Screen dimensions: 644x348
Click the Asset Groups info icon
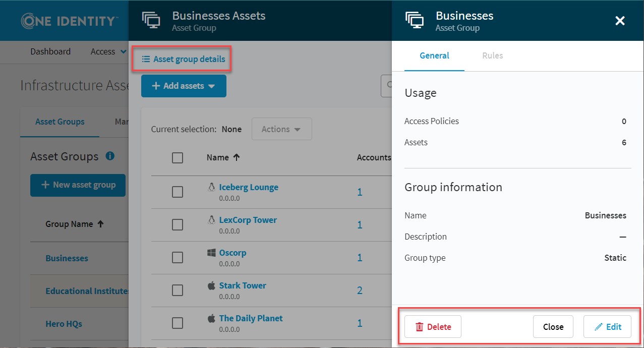(x=110, y=156)
